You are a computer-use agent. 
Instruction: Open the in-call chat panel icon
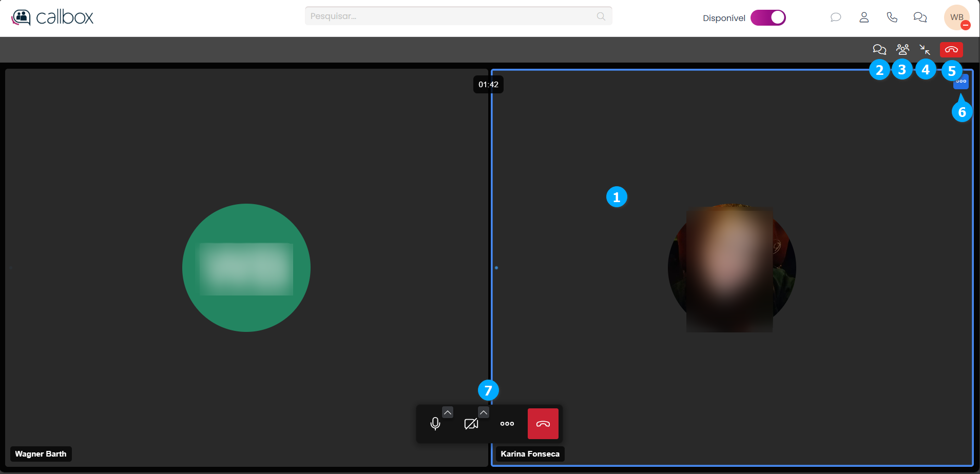(x=879, y=49)
